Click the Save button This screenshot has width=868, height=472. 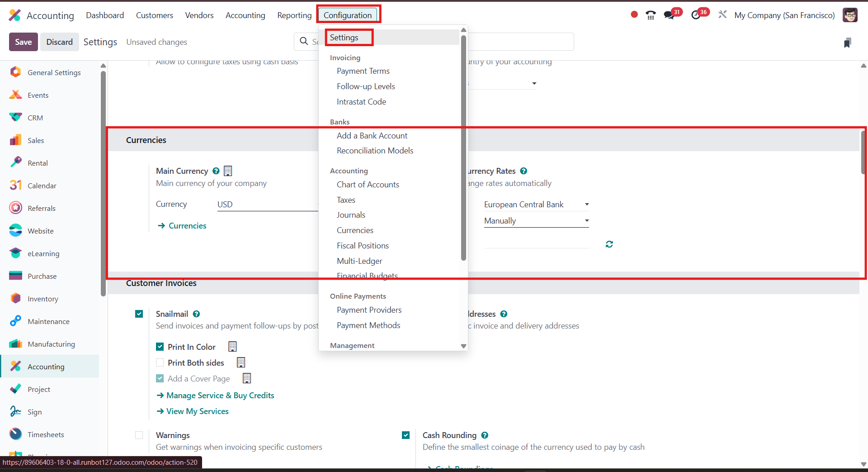click(x=23, y=42)
